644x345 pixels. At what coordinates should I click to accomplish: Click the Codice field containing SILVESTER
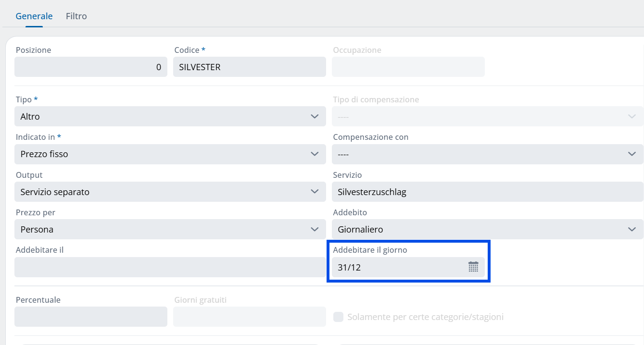249,67
